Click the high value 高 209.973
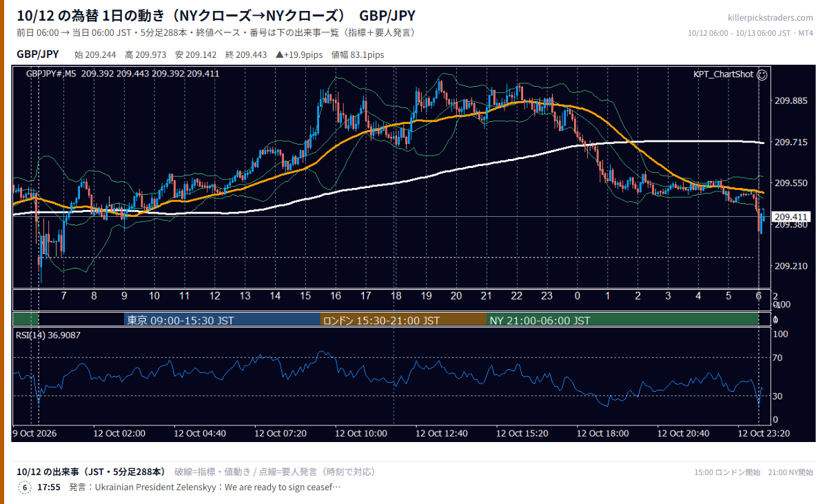The height and width of the screenshot is (504, 827). (145, 54)
